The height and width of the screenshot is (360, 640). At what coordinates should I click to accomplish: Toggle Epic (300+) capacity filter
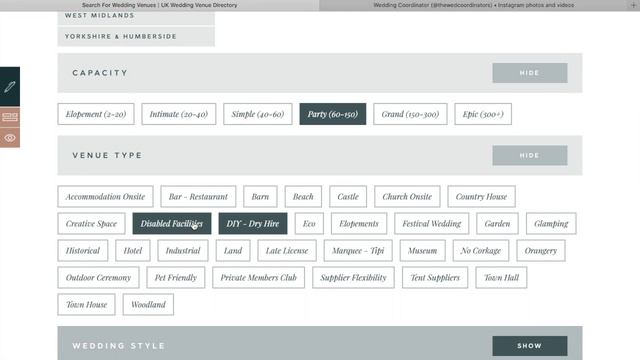(483, 114)
